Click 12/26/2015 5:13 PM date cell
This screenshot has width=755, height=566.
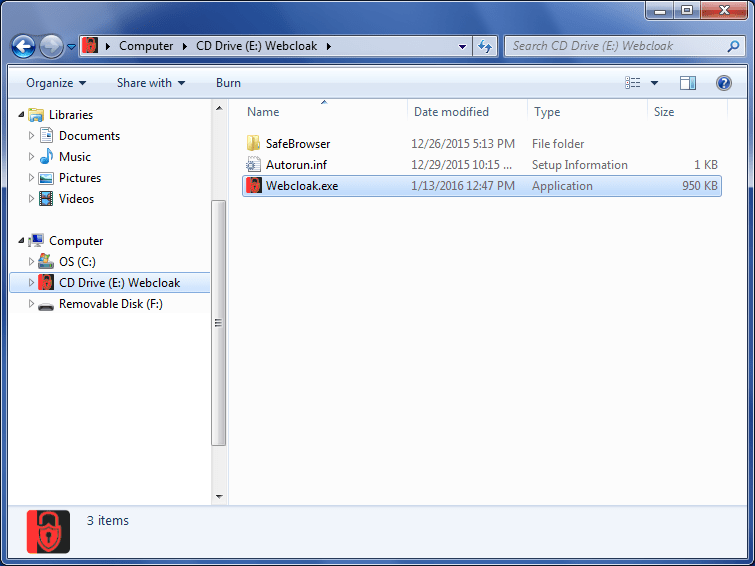463,144
